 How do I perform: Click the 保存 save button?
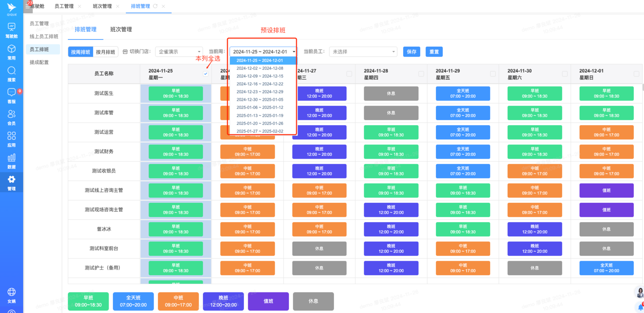pos(411,52)
